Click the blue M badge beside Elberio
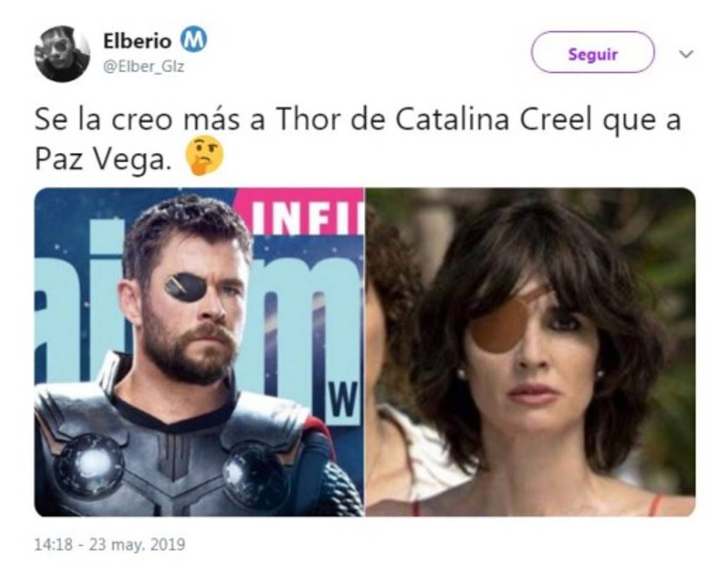The height and width of the screenshot is (563, 728). pyautogui.click(x=193, y=40)
